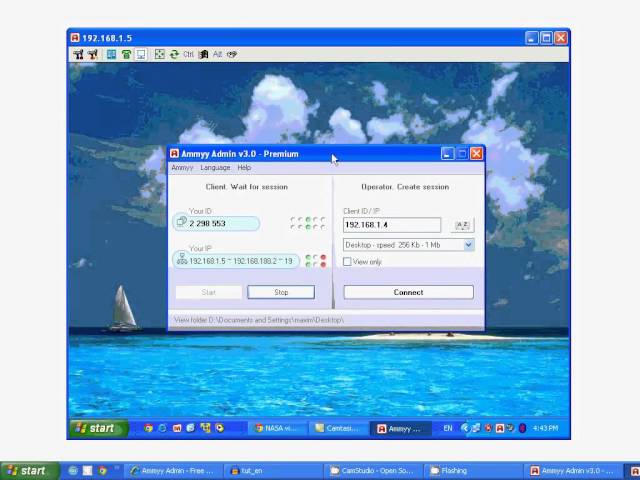Click last toolbar icon after Alt
Screen dimensions: 640x480
pos(232,54)
